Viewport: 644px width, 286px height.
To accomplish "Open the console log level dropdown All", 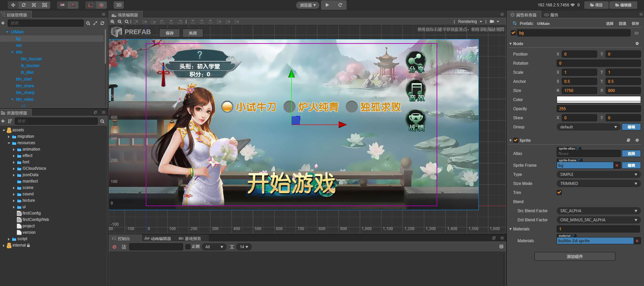I will click(214, 247).
